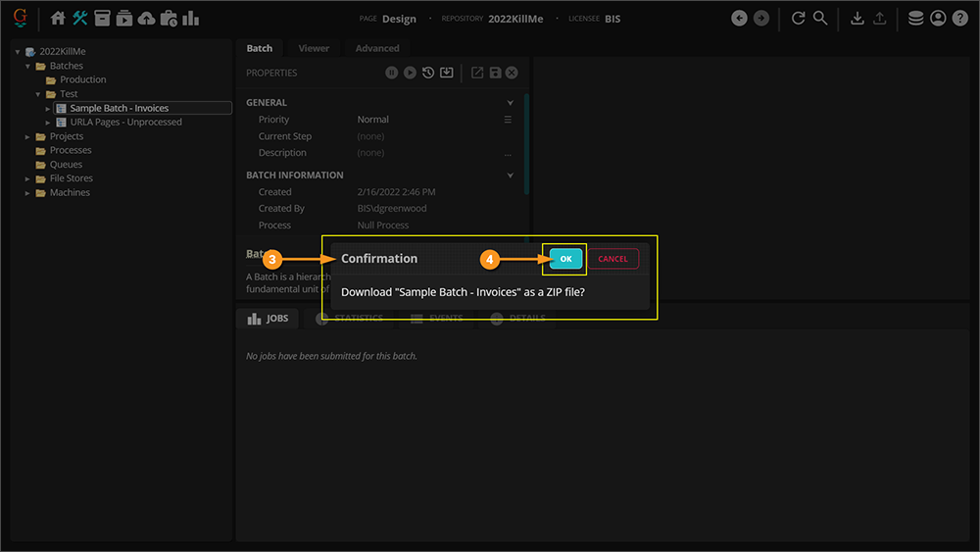Select the Queues folder
The image size is (980, 552).
click(66, 165)
